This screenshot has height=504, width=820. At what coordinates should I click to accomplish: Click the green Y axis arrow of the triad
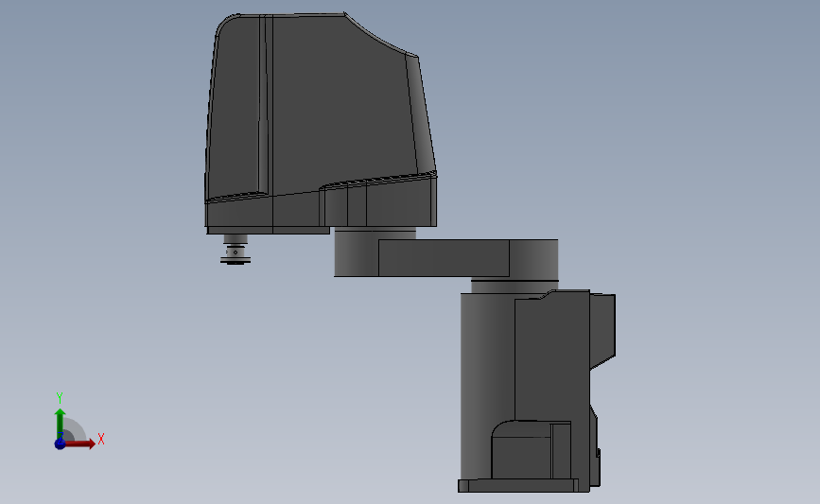click(60, 424)
